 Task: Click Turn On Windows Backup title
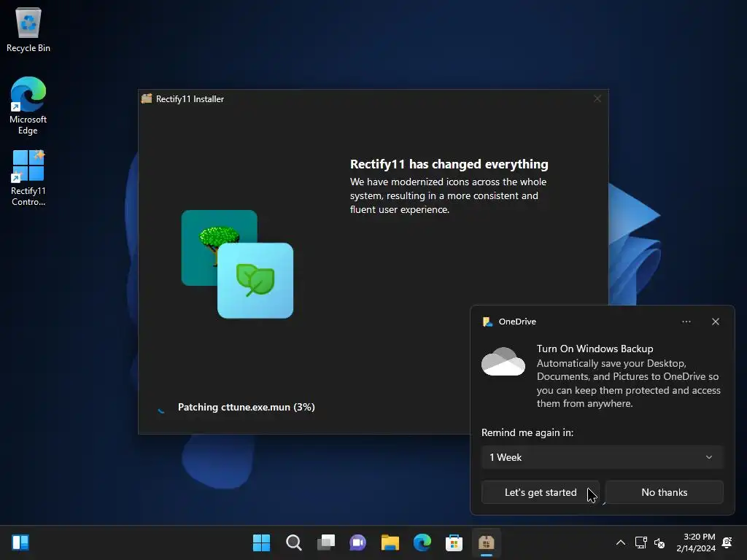coord(595,349)
